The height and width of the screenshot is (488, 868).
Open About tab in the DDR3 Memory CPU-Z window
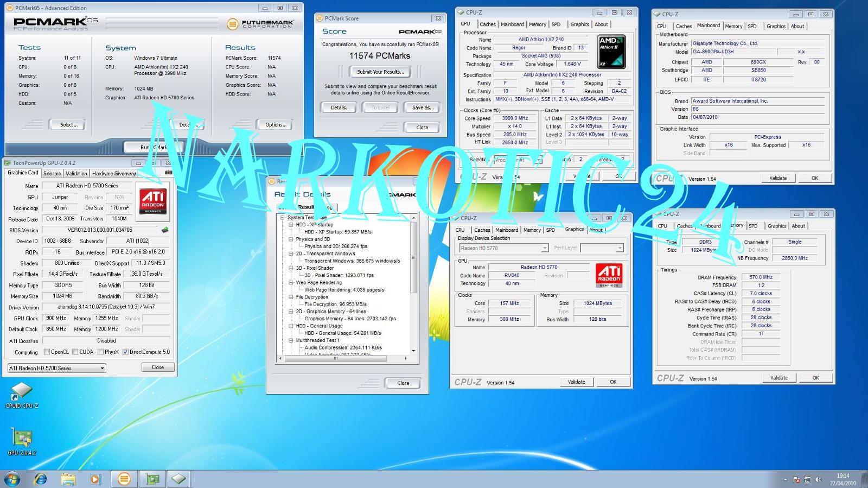(798, 226)
